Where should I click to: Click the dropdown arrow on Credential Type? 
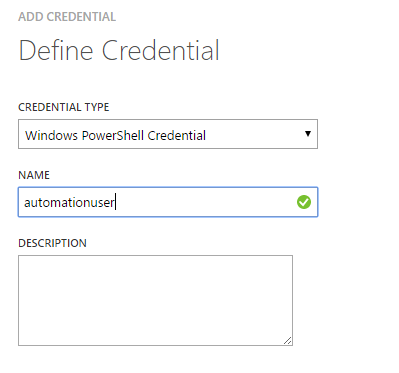pos(308,134)
